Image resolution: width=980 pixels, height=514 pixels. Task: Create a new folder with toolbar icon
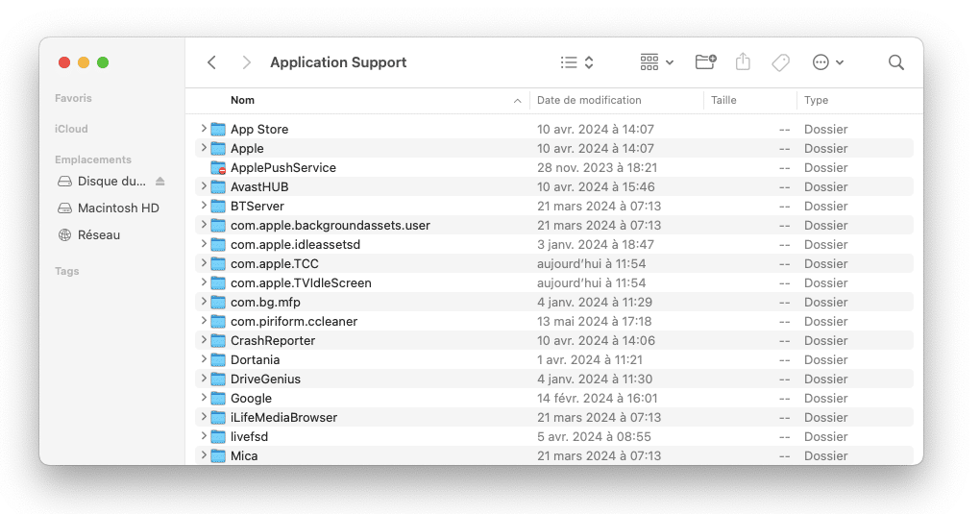click(x=705, y=61)
